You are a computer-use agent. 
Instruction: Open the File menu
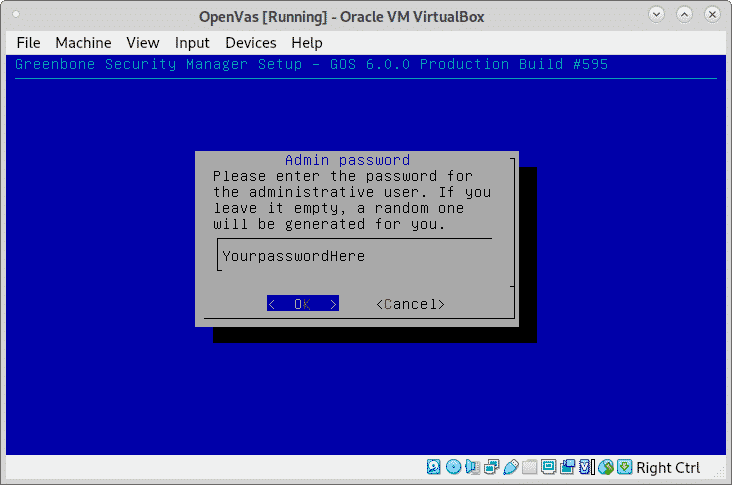point(28,43)
